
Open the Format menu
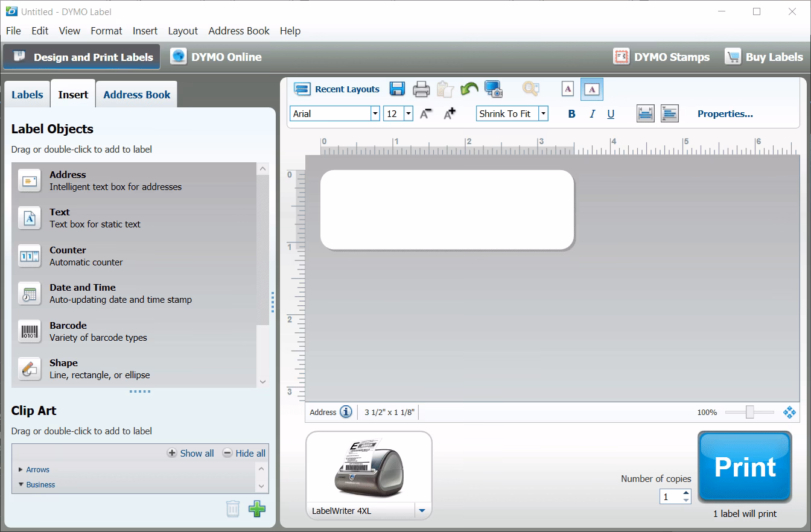tap(106, 31)
